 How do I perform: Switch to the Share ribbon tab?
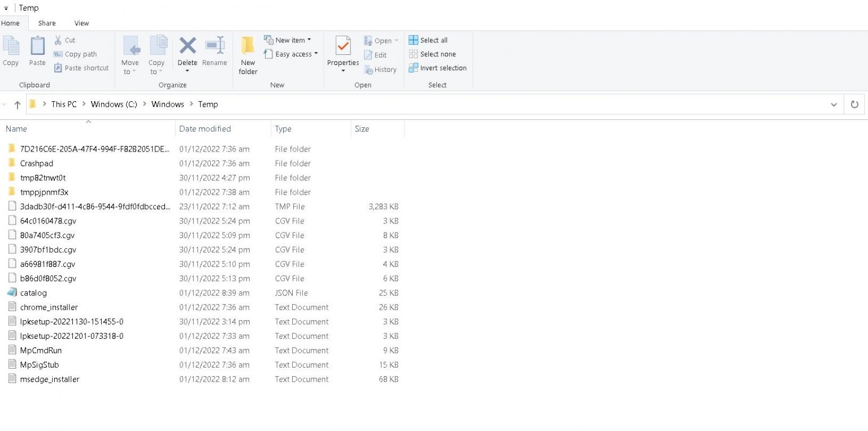tap(47, 23)
